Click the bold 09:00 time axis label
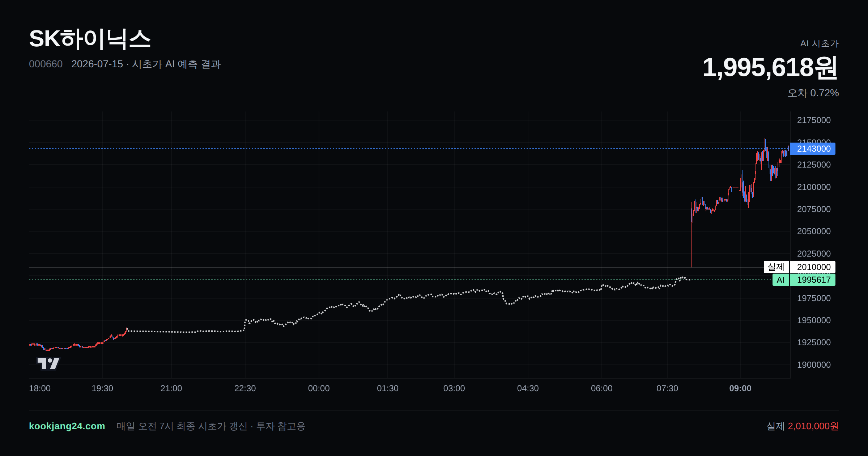Screen dimensions: 868x456 click(x=740, y=388)
